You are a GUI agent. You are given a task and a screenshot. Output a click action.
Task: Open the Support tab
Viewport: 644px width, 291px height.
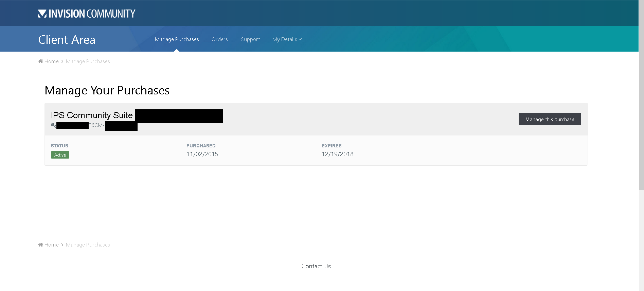[x=250, y=39]
